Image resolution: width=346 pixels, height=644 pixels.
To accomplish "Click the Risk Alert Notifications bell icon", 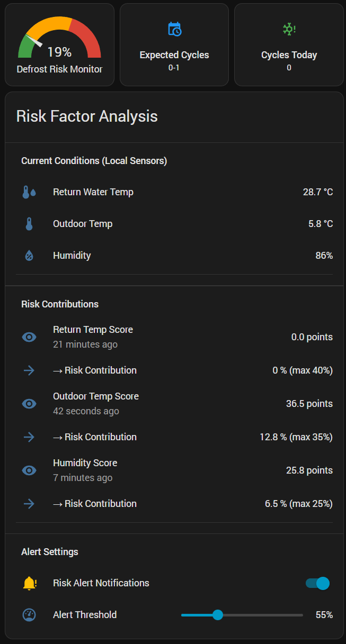I will pos(29,583).
